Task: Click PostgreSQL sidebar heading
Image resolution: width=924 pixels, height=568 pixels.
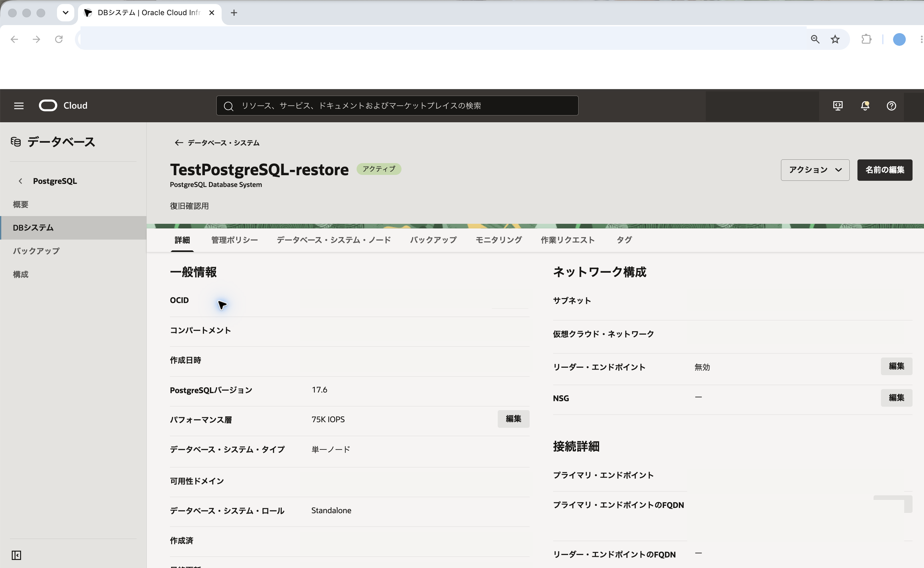Action: coord(55,181)
